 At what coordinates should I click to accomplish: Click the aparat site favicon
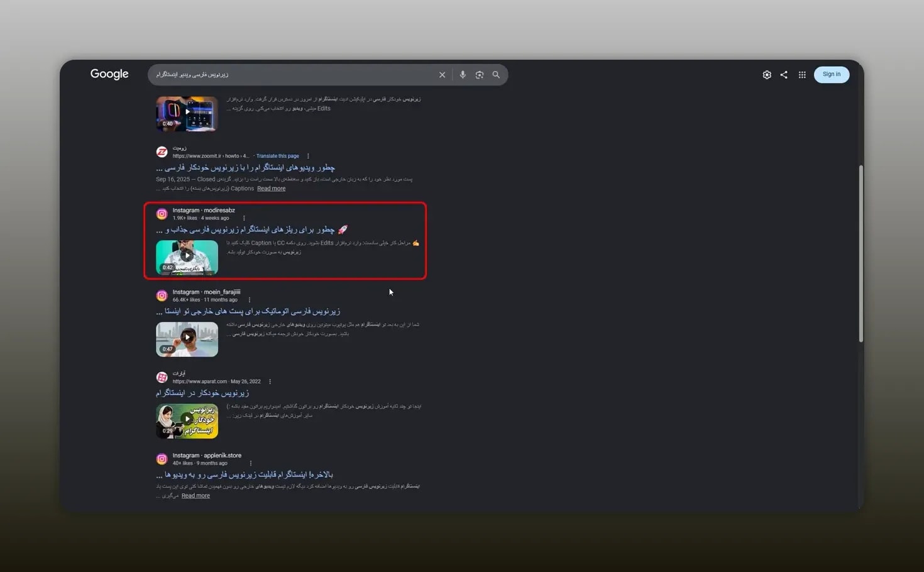pyautogui.click(x=162, y=377)
